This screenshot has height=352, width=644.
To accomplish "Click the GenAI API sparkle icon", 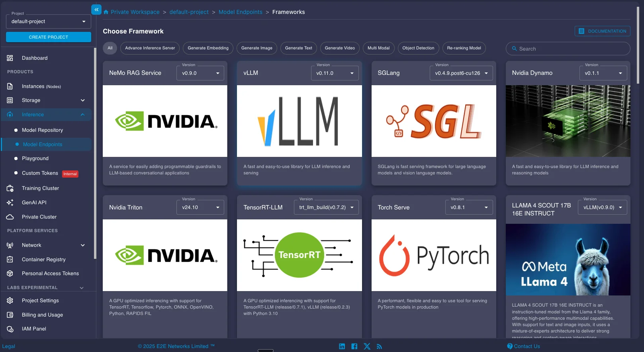I will (10, 203).
